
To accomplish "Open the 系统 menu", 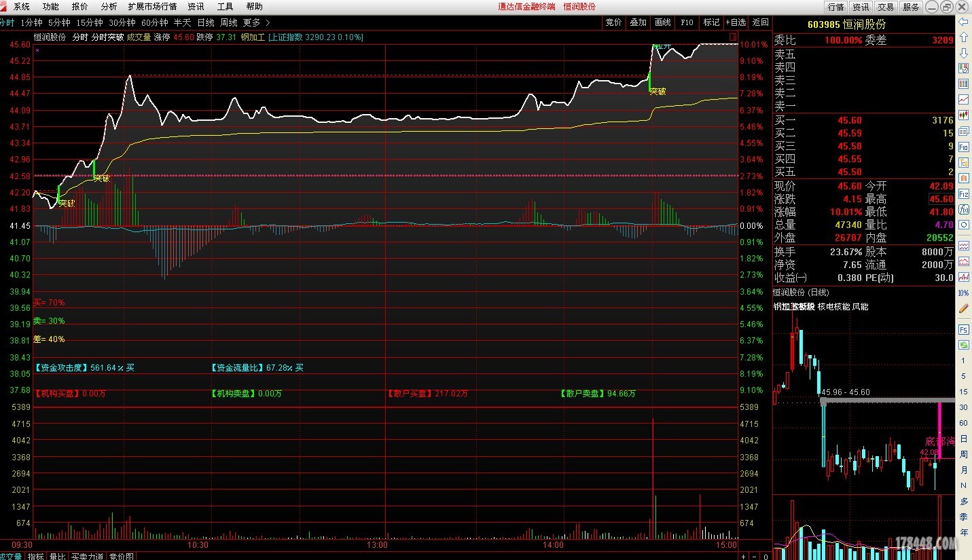I will point(22,6).
